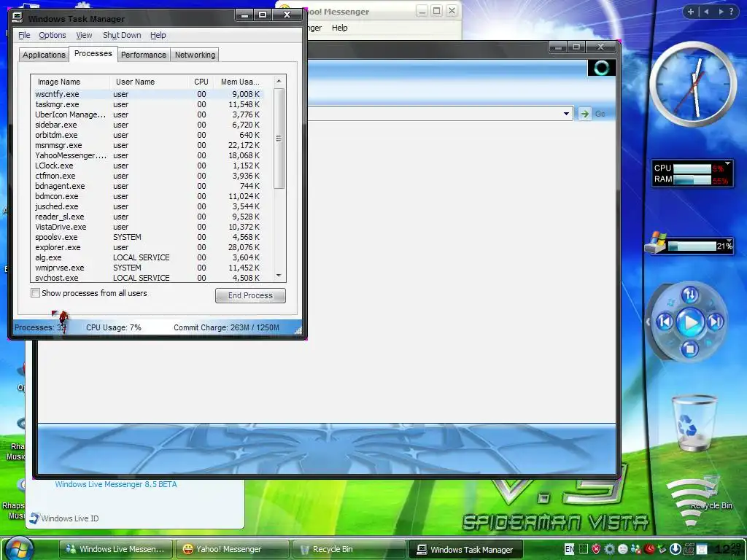Open the Windows Start orb

(x=19, y=549)
